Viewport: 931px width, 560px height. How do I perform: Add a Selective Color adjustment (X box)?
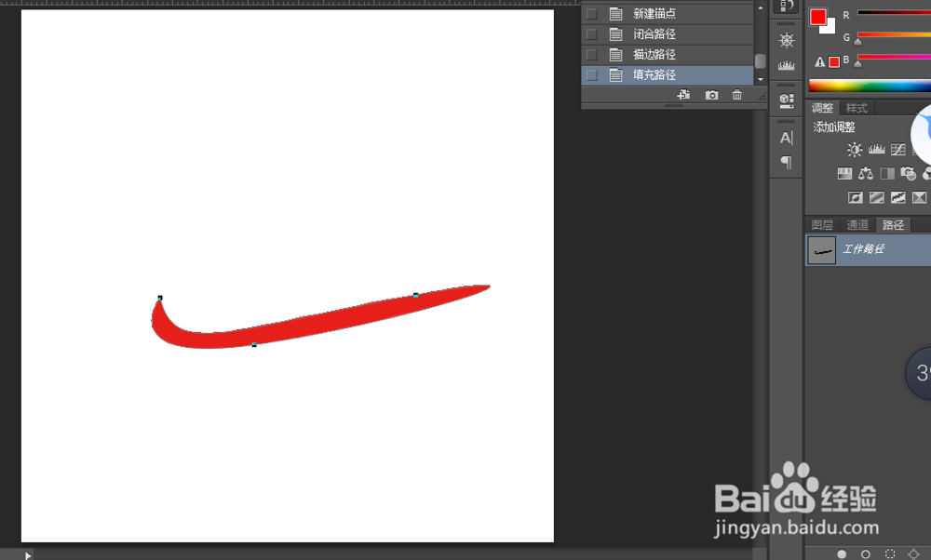click(x=919, y=197)
